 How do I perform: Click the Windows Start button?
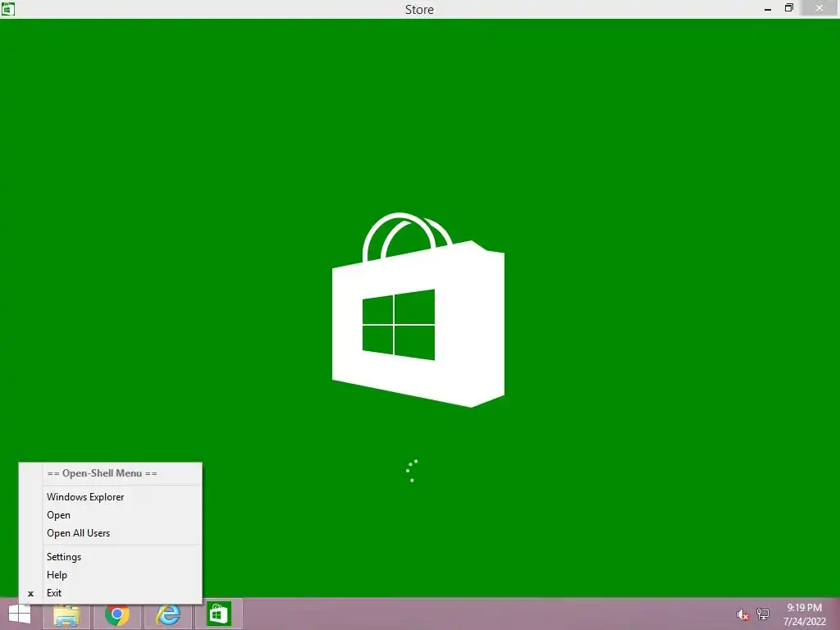[20, 614]
